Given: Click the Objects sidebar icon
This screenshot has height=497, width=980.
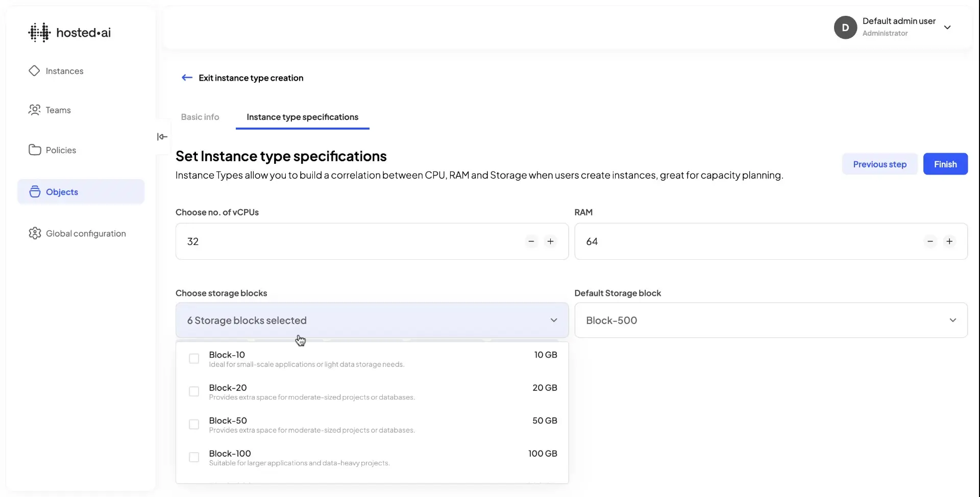Looking at the screenshot, I should pos(34,192).
